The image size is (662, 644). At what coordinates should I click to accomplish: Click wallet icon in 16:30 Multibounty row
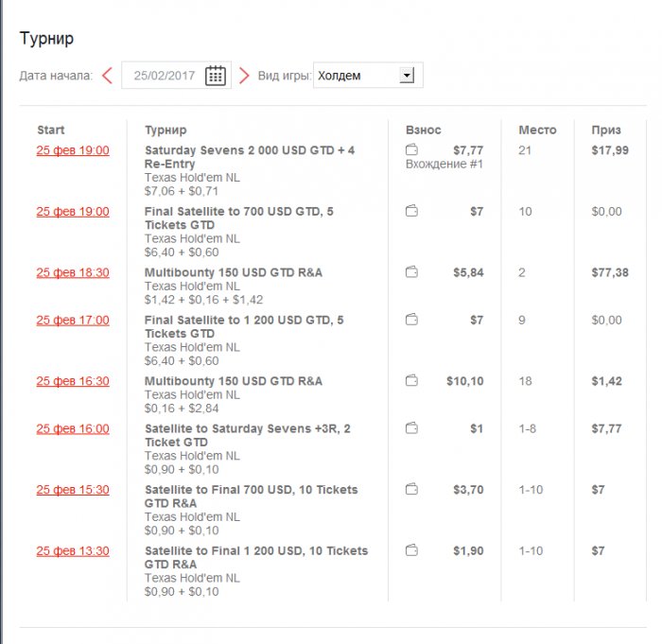tap(411, 381)
